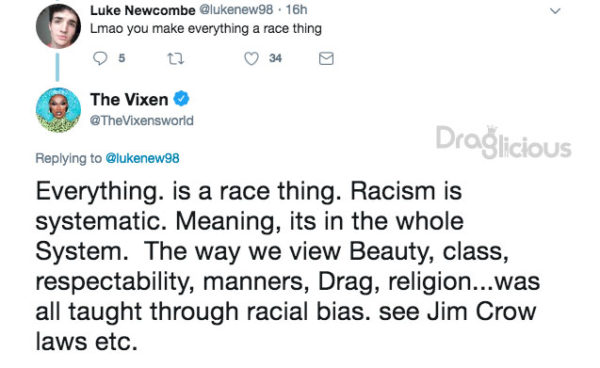600x368 pixels.
Task: Retweet Luke Newcombe's tweet
Action: click(176, 59)
